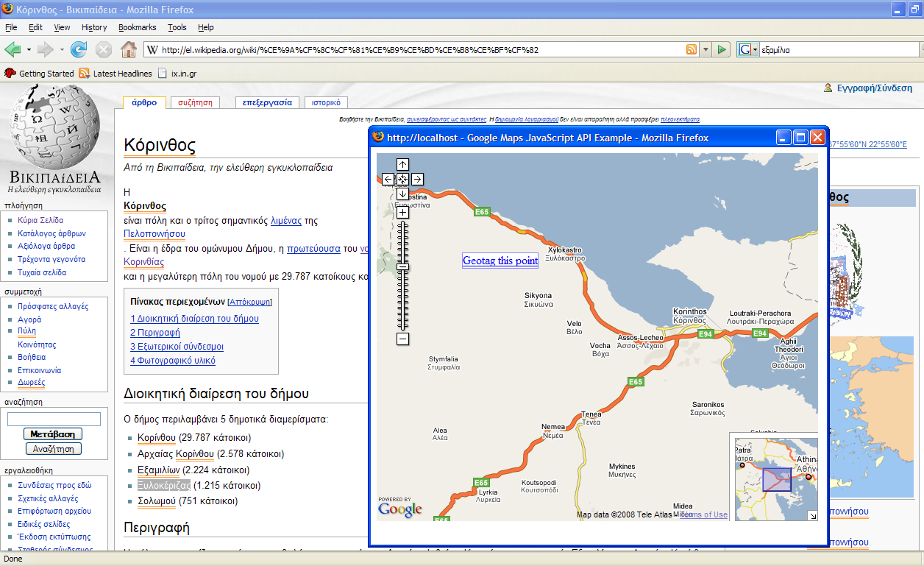Pan the map right
The height and width of the screenshot is (566, 924).
pos(417,179)
